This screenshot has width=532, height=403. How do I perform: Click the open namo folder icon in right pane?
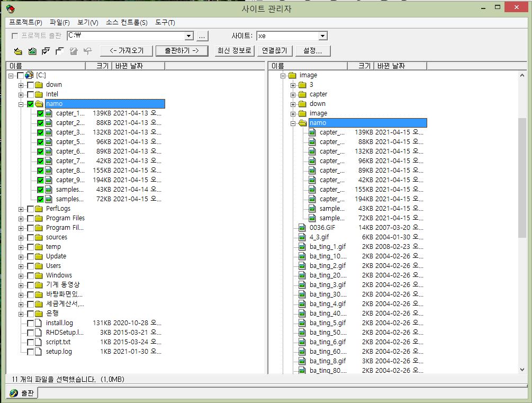click(x=302, y=123)
